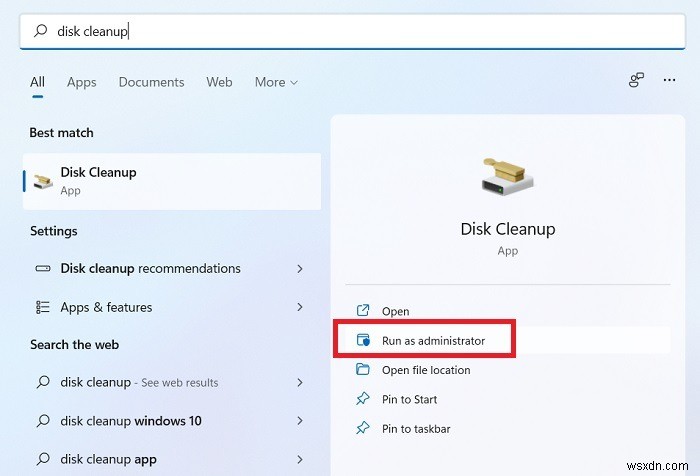Click the large Disk Cleanup app icon in preview

508,176
